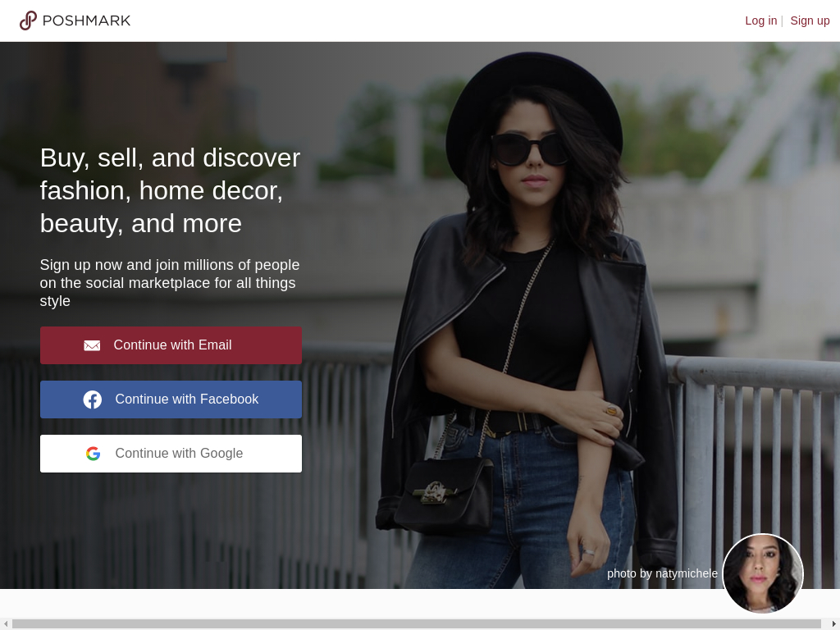
Task: Click the scrollbar right arrow
Action: pos(833,623)
